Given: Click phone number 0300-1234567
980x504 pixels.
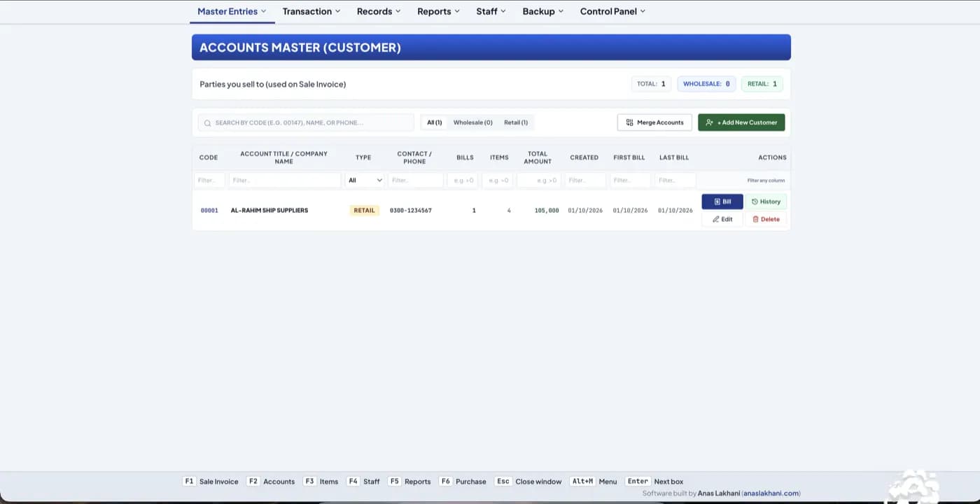Looking at the screenshot, I should coord(411,210).
